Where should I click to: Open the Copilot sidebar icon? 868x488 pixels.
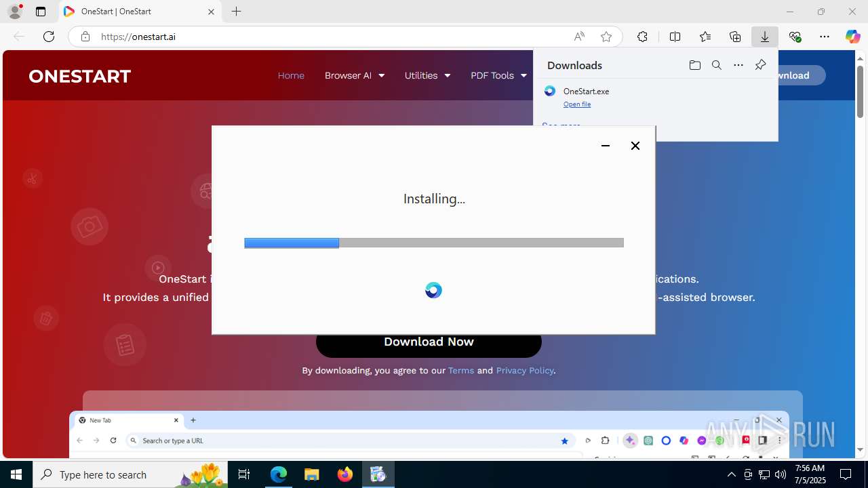click(x=852, y=37)
